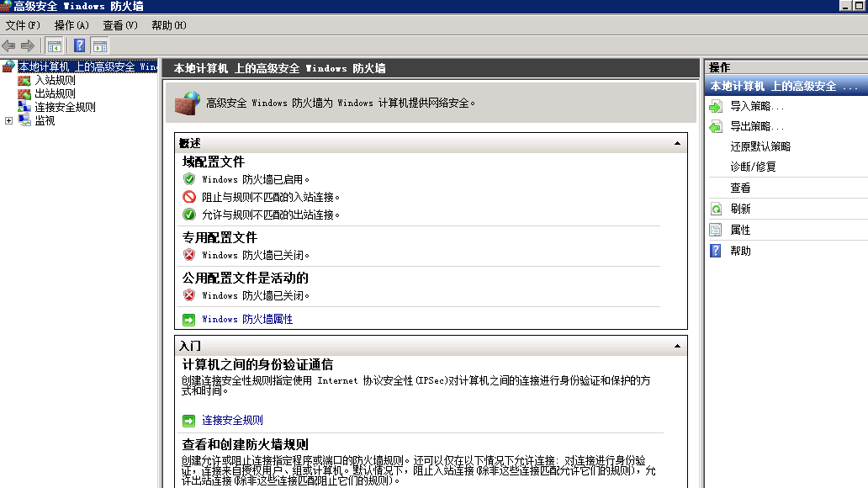Select the root 本地计算机 tree node

[87, 66]
